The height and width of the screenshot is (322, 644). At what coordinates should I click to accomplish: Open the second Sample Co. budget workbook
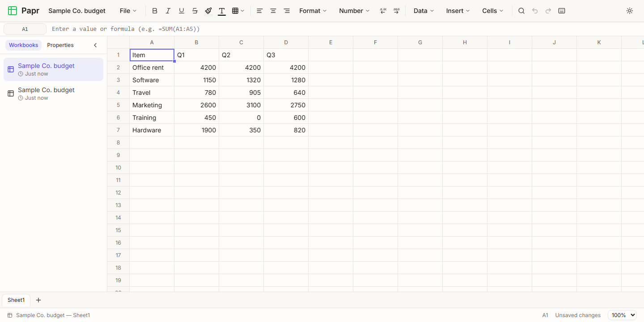tap(53, 93)
